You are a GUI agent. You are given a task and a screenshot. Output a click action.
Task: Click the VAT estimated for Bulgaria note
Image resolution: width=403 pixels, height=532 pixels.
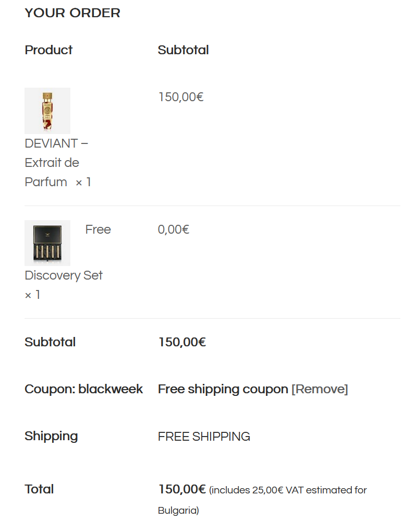click(x=288, y=491)
